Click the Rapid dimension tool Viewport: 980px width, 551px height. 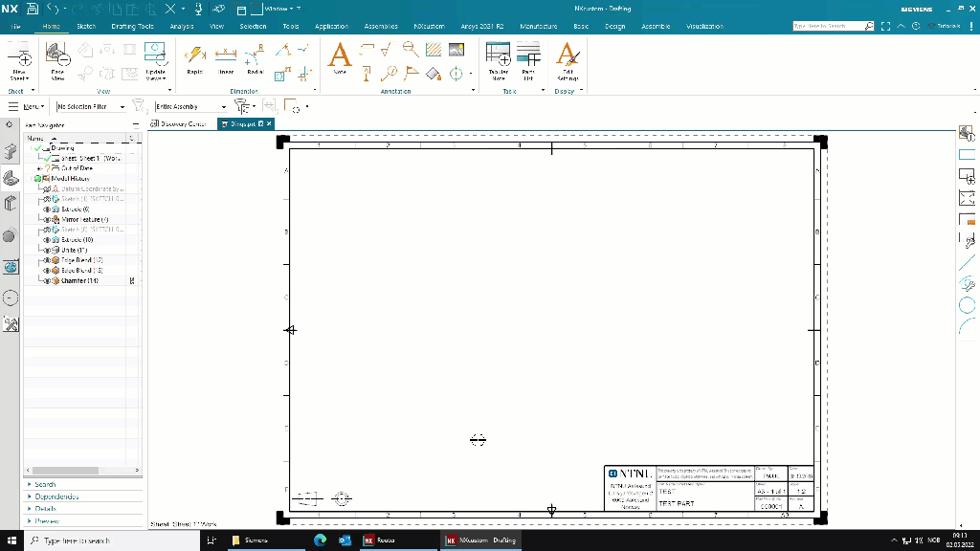pyautogui.click(x=194, y=58)
